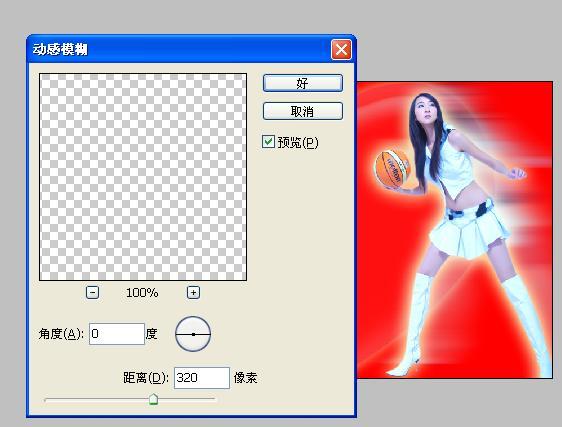Toggle the 预览(P) checkbox
Screen dimensions: 562x427
(268, 142)
